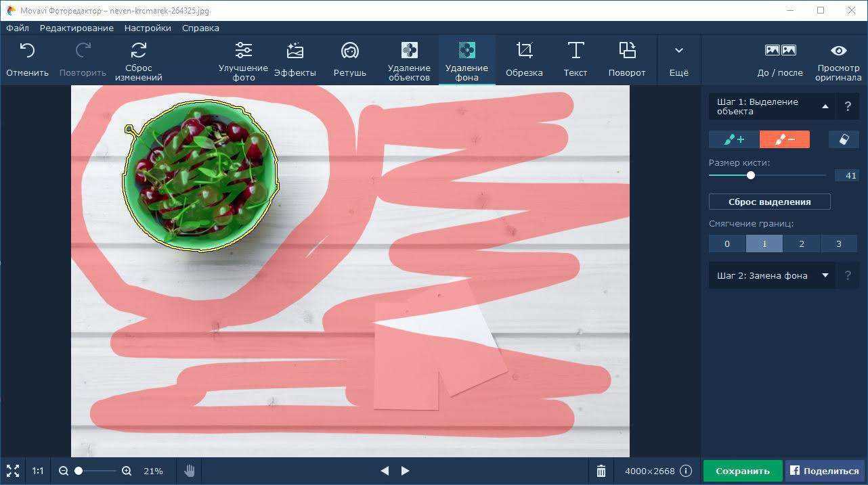Screen dimensions: 868x485
Task: Open the Поворот rotate tool
Action: [626, 60]
